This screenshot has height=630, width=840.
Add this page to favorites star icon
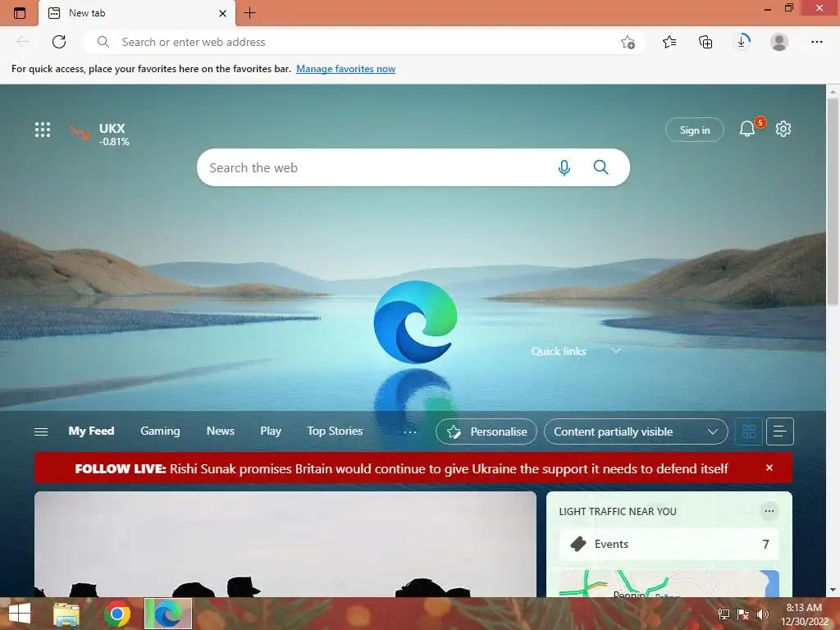point(628,42)
